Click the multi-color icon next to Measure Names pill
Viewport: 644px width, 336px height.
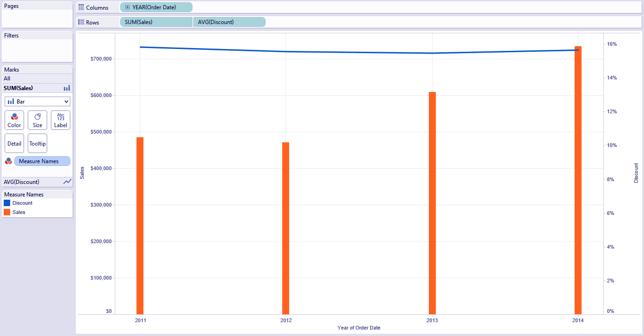pyautogui.click(x=8, y=161)
